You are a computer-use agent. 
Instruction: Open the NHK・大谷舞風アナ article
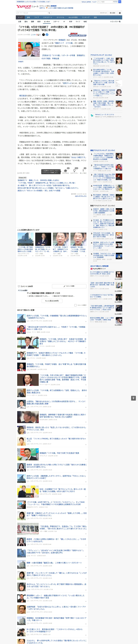pos(63,490)
